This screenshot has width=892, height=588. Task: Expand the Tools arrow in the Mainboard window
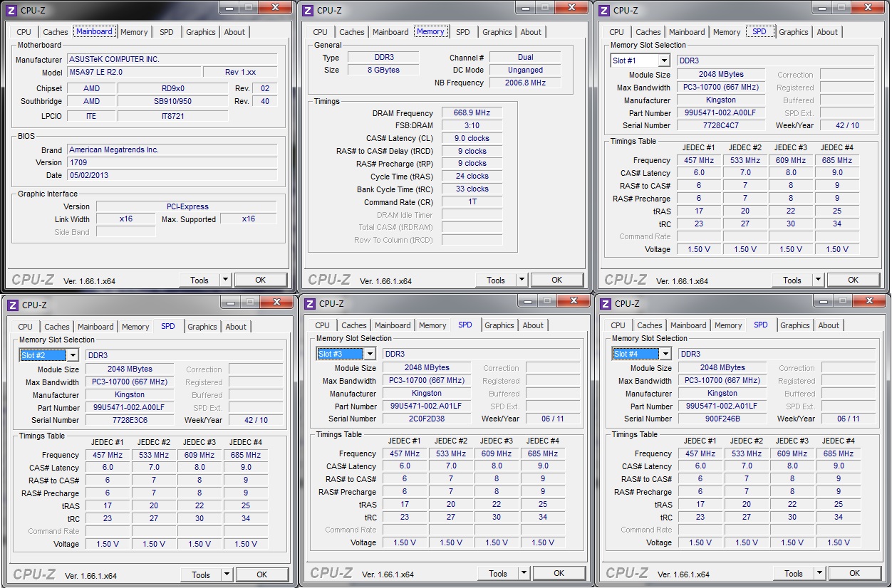226,280
